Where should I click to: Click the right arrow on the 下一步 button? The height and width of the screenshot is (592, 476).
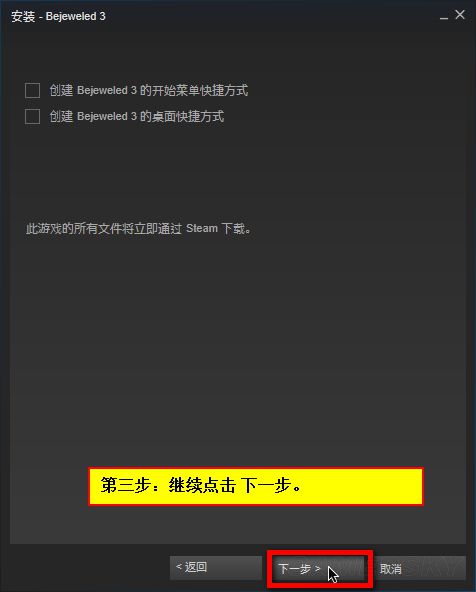317,568
